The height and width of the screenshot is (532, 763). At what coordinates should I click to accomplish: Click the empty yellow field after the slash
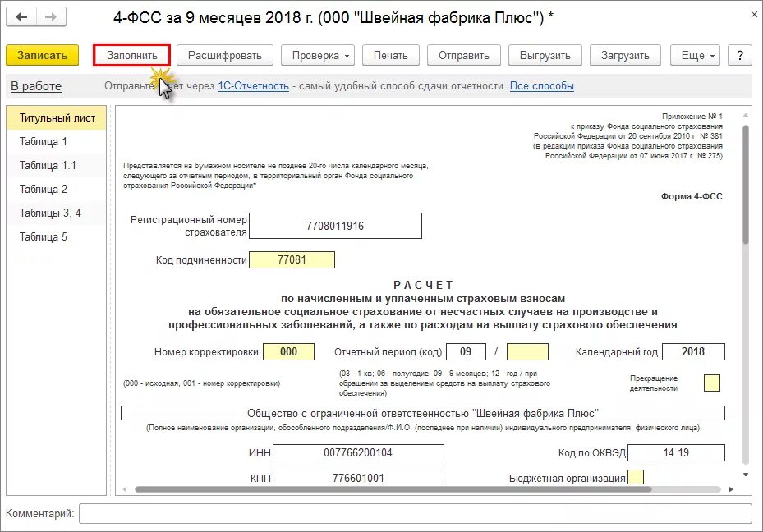click(x=527, y=351)
